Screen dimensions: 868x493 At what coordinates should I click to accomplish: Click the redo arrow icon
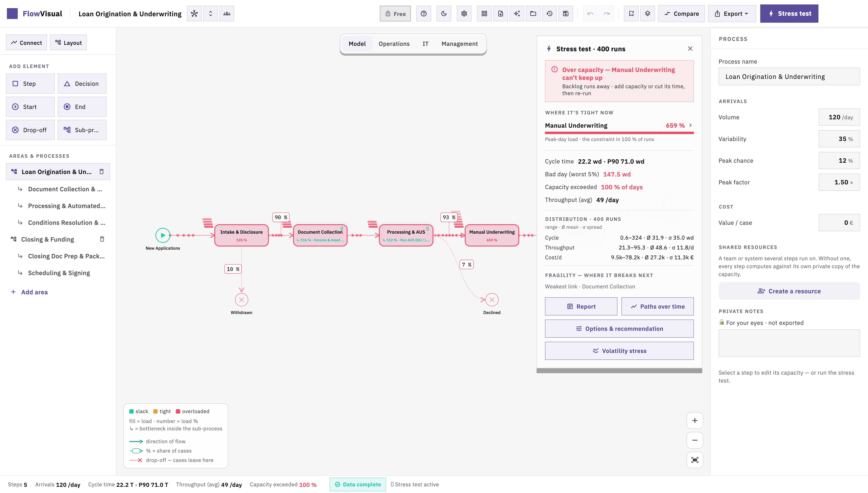coord(607,14)
